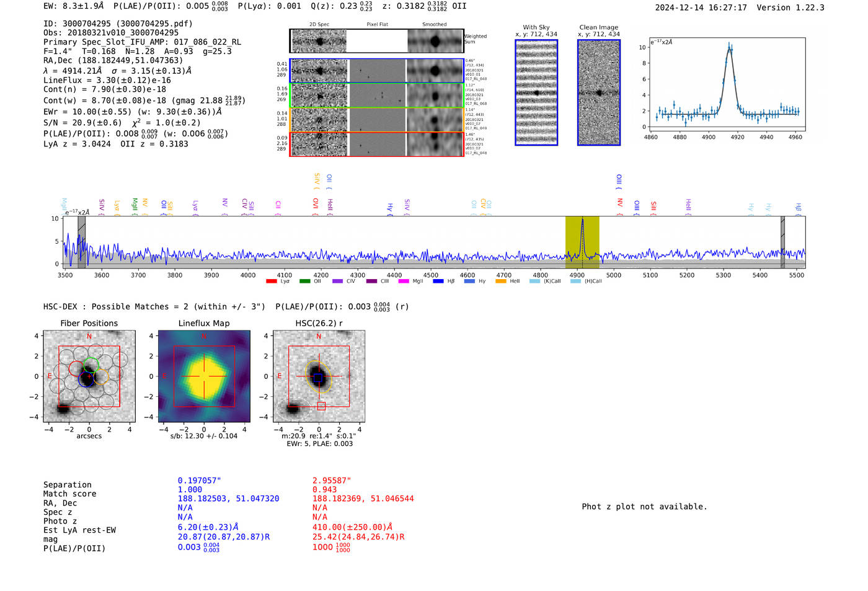Viewport: 868px width, 591px height.
Task: Click the Version 1.22.3 label
Action: tap(790, 7)
